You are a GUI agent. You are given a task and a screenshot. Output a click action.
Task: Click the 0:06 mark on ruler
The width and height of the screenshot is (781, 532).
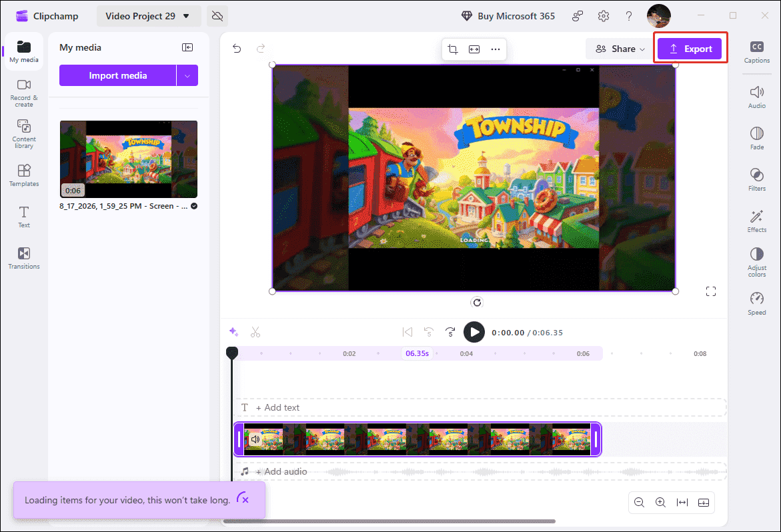pos(583,354)
